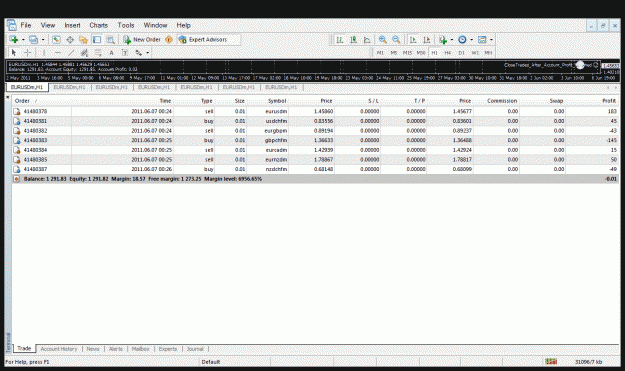
Task: Set timeframe to H4
Action: tap(448, 53)
